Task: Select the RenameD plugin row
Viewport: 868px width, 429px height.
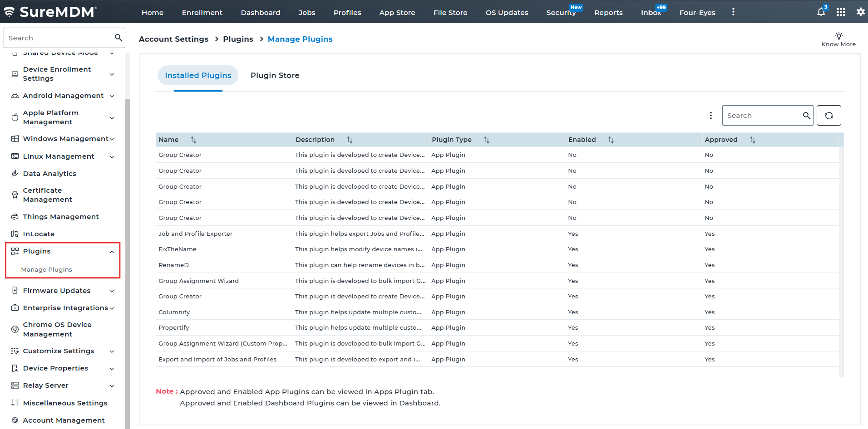Action: pos(497,265)
